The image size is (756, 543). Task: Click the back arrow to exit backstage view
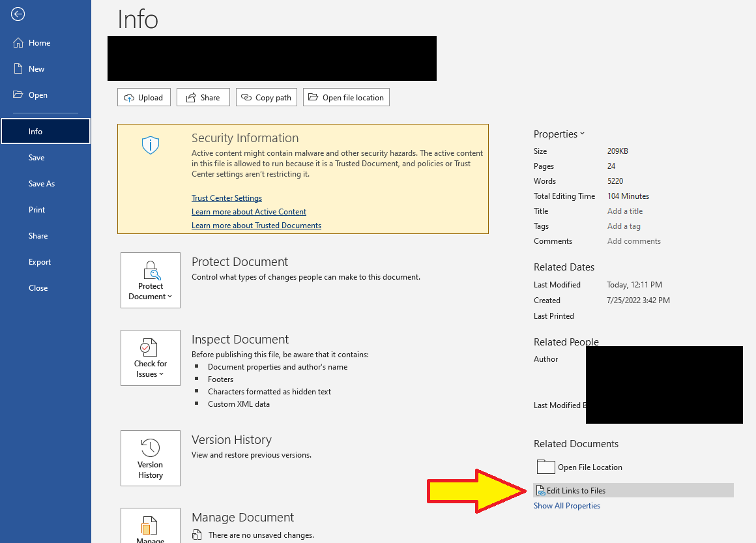(18, 14)
